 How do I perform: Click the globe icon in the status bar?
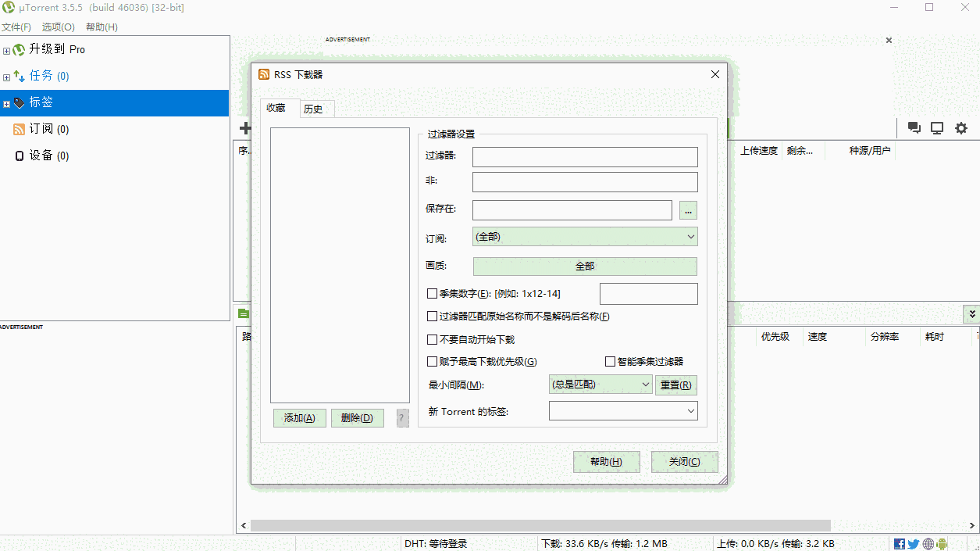click(928, 543)
